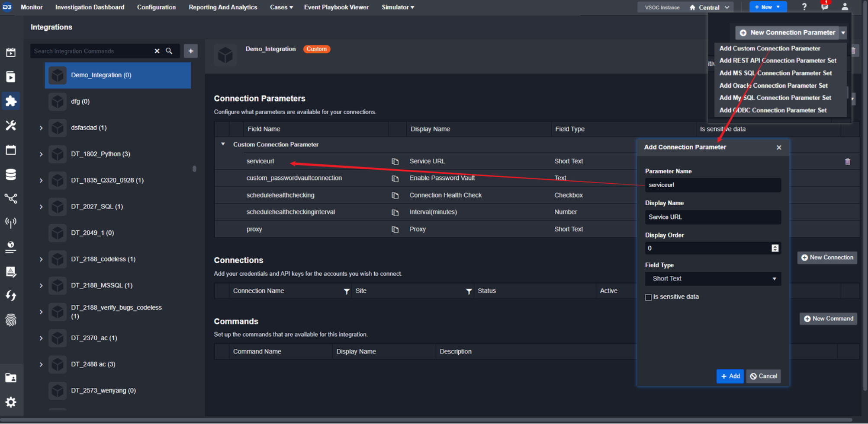Open the database stack icon in sidebar
Viewport: 868px width, 424px height.
pos(11,175)
